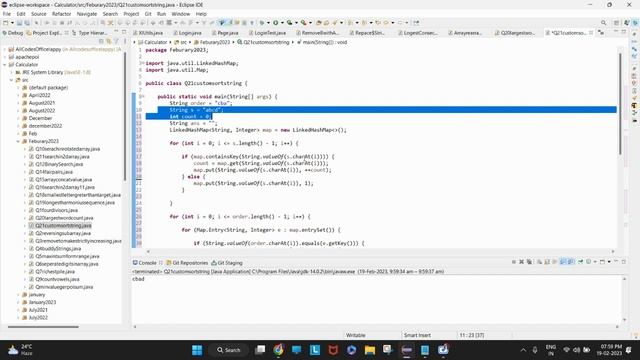Click the magnifier search icon at top right
The width and height of the screenshot is (640, 360).
(x=603, y=23)
